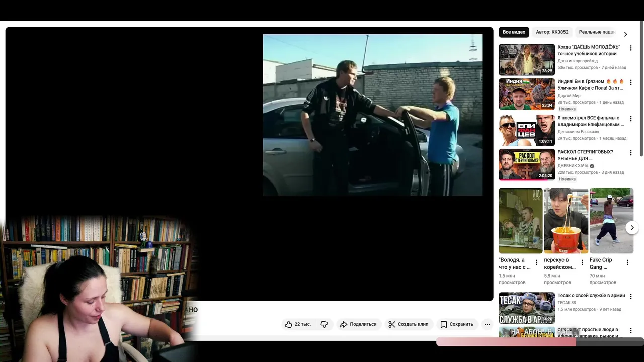The height and width of the screenshot is (362, 644).
Task: Show next shorts with carousel arrow
Action: (x=632, y=228)
